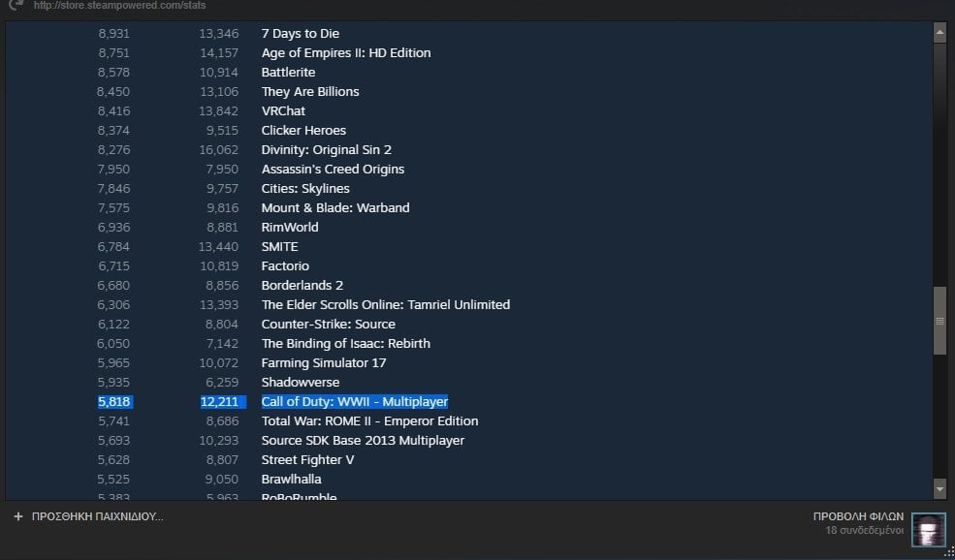Open the Factorio link

click(x=285, y=266)
